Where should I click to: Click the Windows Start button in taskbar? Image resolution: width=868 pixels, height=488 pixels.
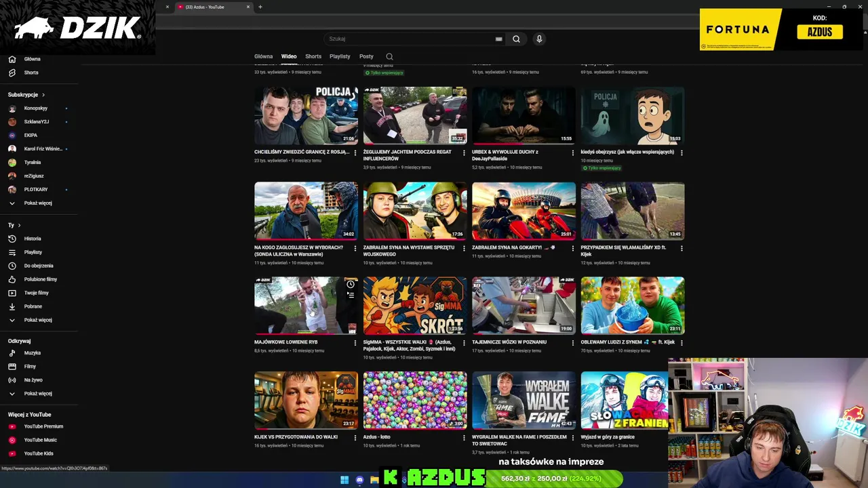click(x=344, y=480)
